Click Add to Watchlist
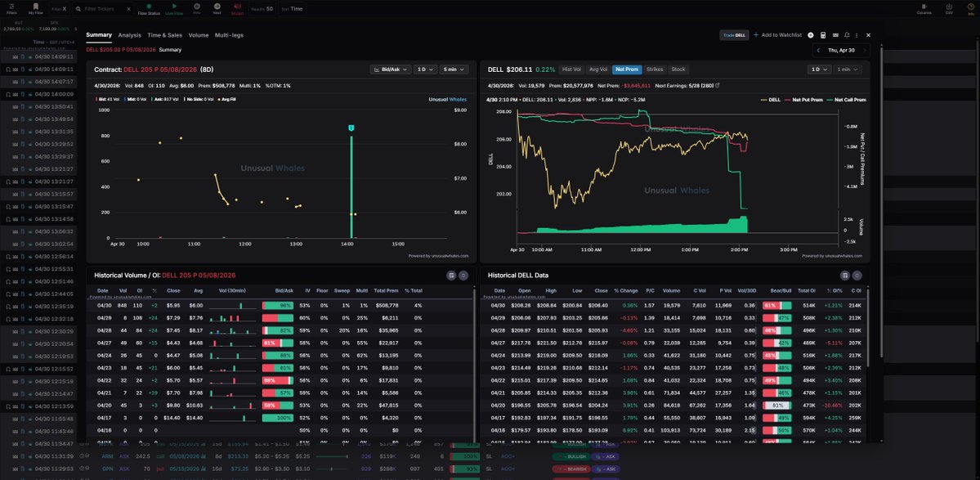Screen dimensions: 980x480 click(x=777, y=35)
